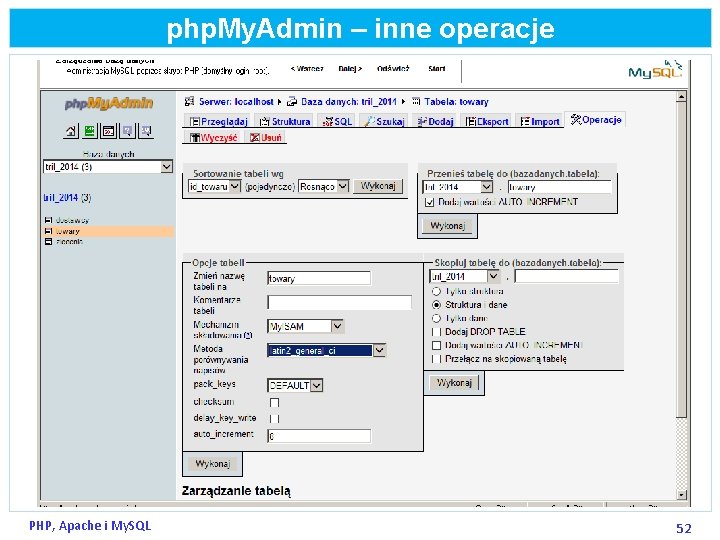Click target table name field in Skopiuj tabelę
720x540 pixels.
coord(567,276)
